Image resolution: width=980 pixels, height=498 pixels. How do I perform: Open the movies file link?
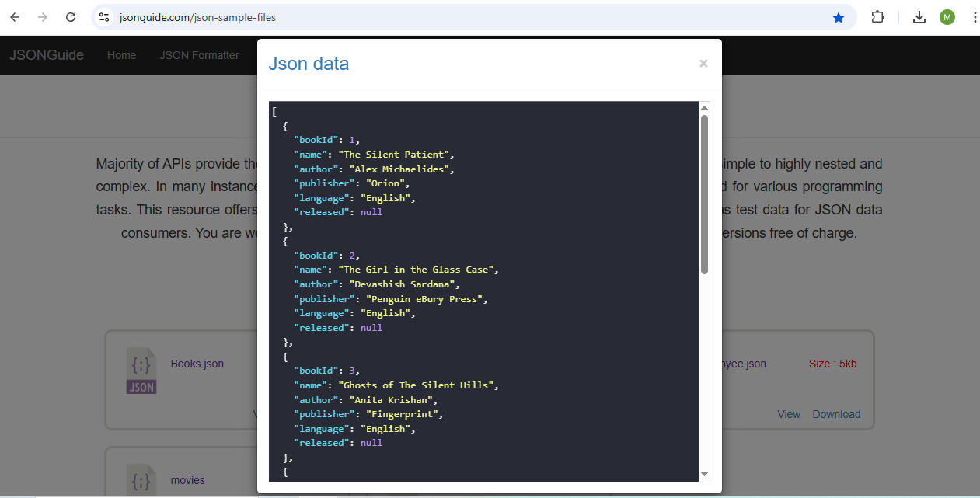[188, 480]
